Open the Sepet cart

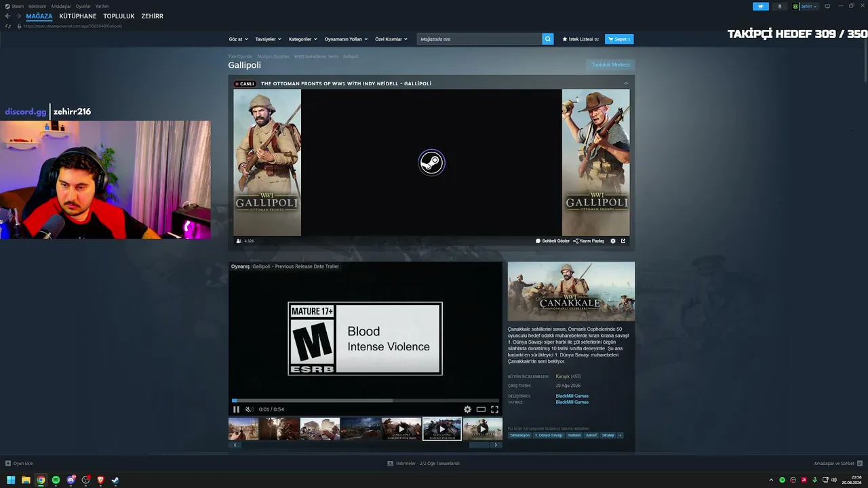click(619, 39)
